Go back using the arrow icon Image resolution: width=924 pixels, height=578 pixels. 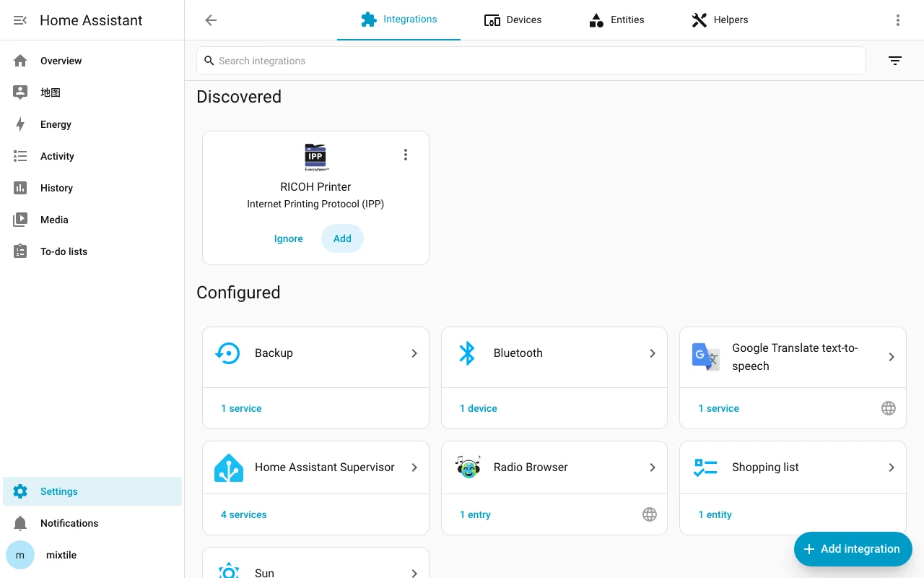211,20
